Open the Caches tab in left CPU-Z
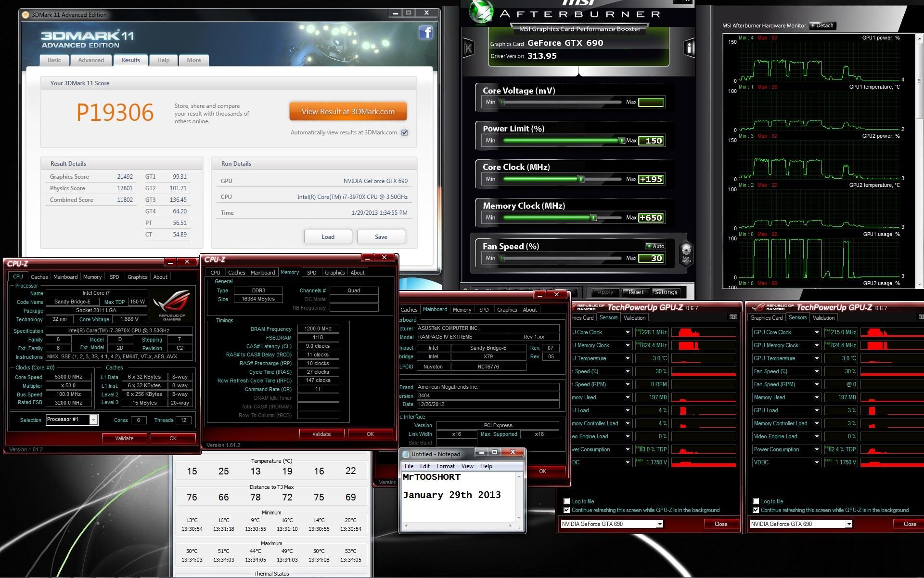Image resolution: width=924 pixels, height=578 pixels. pos(39,277)
